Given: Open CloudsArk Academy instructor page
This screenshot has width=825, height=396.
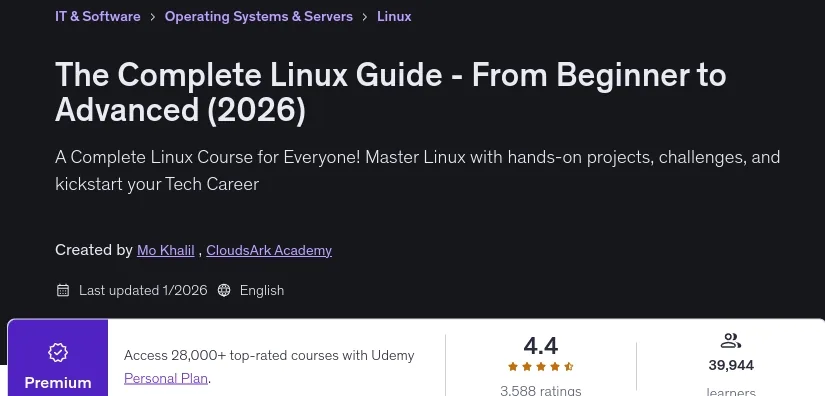Looking at the screenshot, I should 269,250.
